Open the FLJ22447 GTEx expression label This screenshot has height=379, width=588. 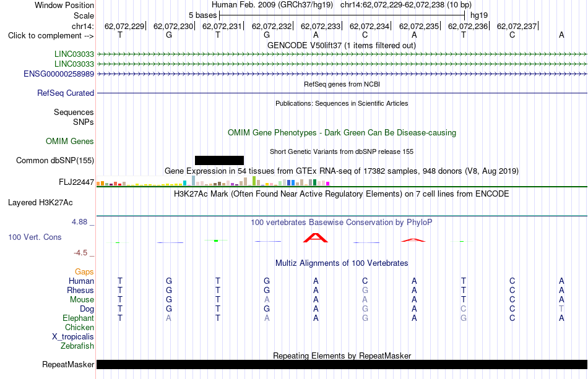(x=77, y=182)
